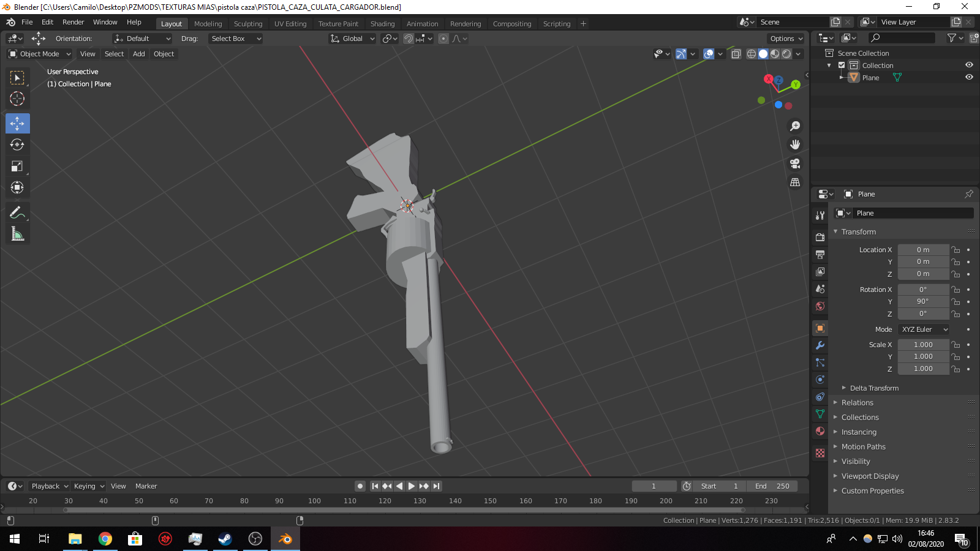
Task: Open the XYZ Euler rotation mode dropdown
Action: 924,329
